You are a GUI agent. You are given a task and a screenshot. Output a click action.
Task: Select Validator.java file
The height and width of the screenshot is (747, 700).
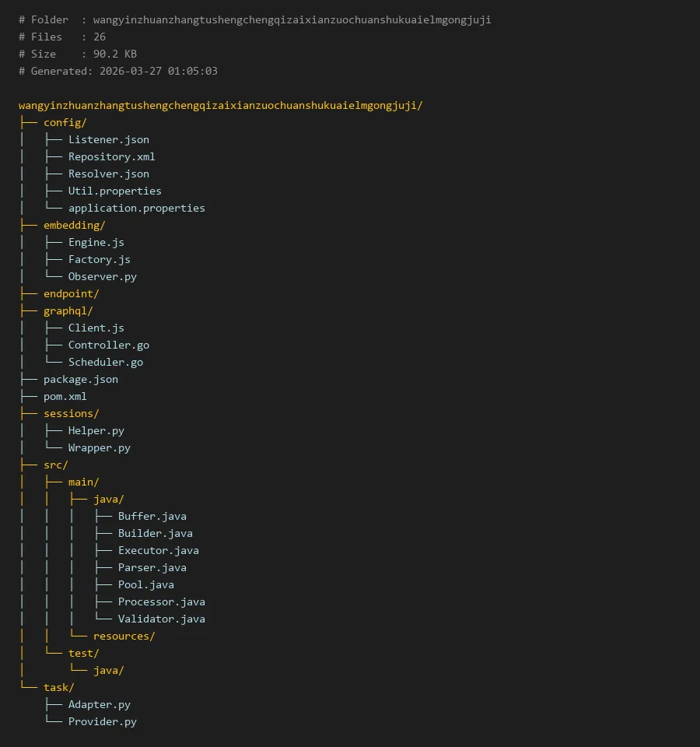coord(161,619)
